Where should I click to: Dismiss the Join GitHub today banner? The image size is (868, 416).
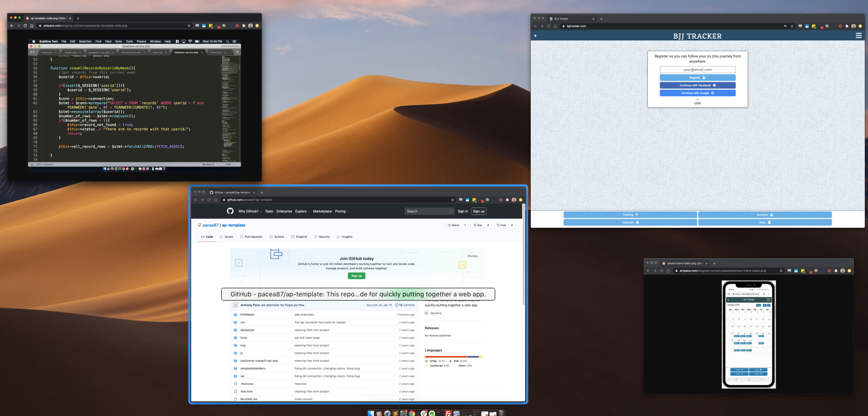coord(472,256)
